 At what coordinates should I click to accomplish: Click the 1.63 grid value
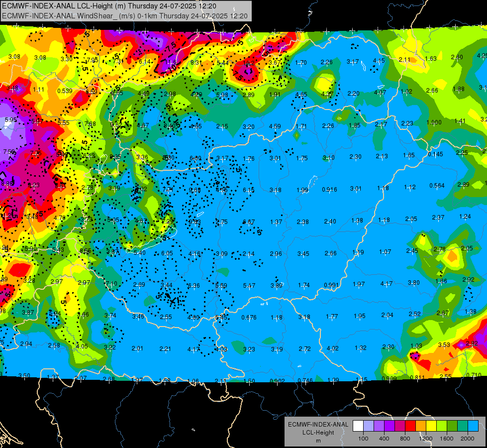(431, 58)
